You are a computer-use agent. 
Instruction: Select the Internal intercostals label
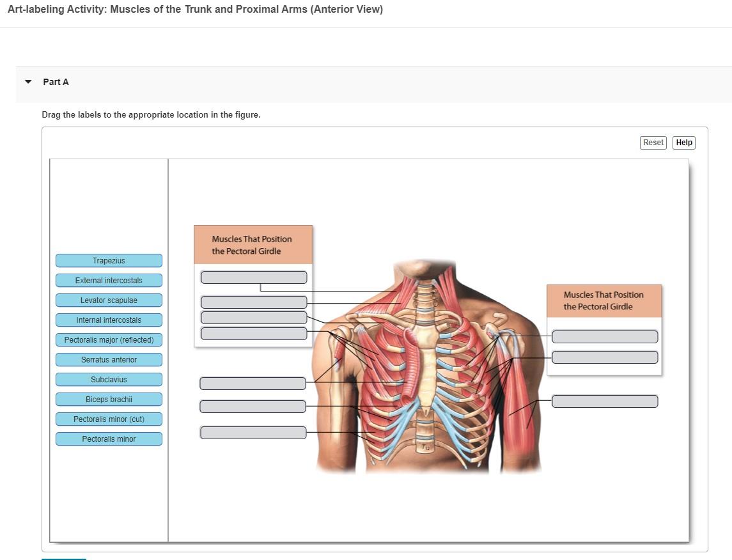click(109, 320)
